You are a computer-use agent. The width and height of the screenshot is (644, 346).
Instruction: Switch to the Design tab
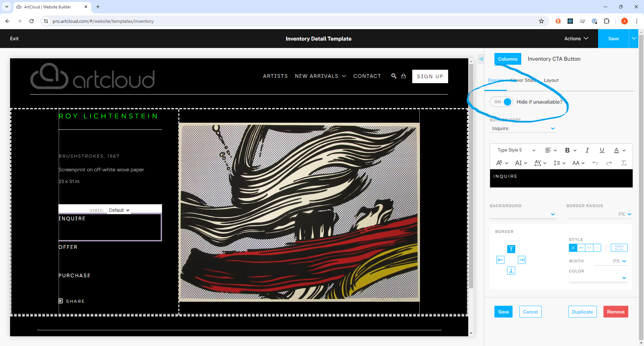[x=495, y=80]
